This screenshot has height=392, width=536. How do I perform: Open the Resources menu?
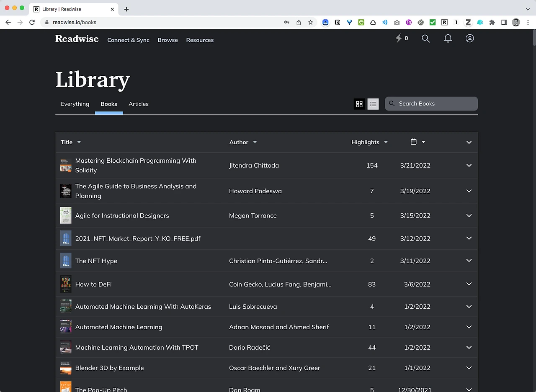[200, 40]
